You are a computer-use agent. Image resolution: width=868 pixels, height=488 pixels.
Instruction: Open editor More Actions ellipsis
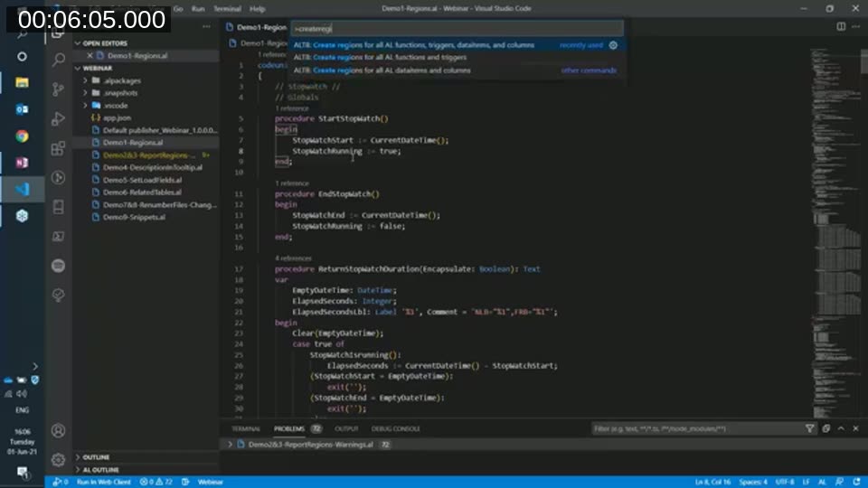(856, 26)
